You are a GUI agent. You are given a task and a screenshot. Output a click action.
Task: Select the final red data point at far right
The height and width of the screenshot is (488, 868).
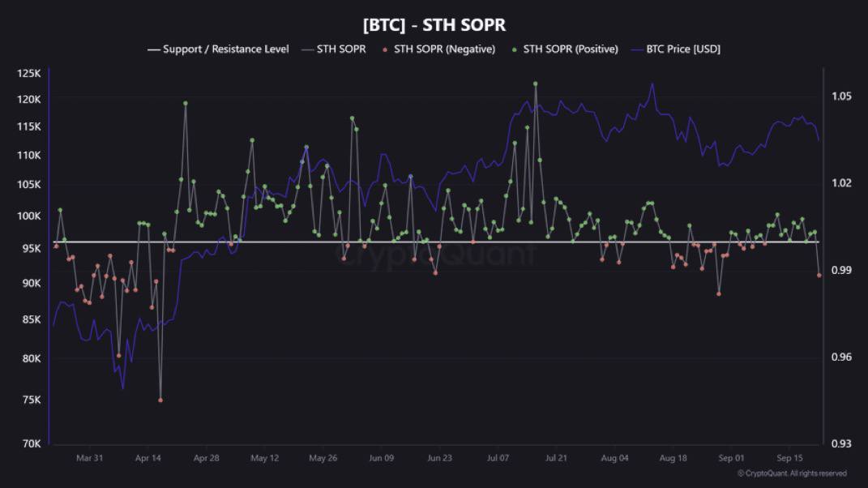[819, 276]
